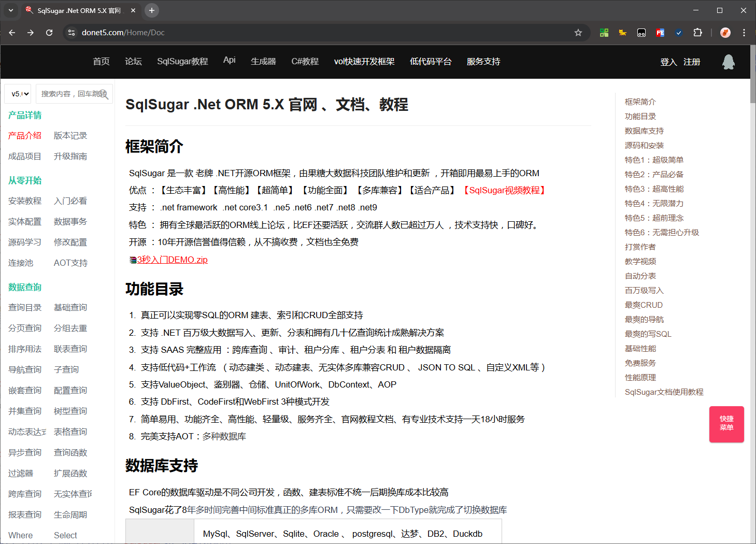Download 3秒入门DEMO.zip link
Screen dimensions: 756x544
(172, 260)
